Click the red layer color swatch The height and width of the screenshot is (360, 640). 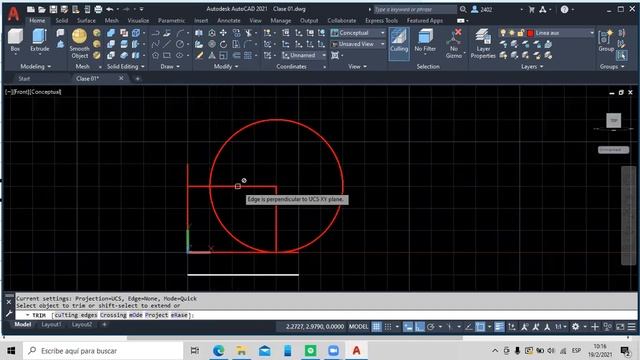[x=530, y=33]
